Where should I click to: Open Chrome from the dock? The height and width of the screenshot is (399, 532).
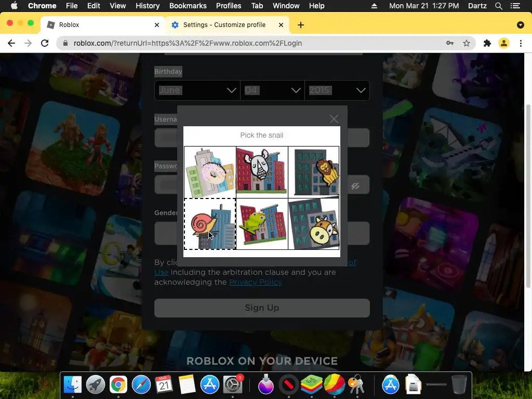[118, 384]
